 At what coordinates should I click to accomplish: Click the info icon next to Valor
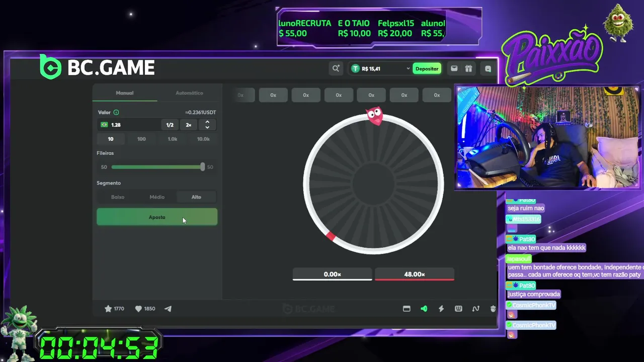116,112
